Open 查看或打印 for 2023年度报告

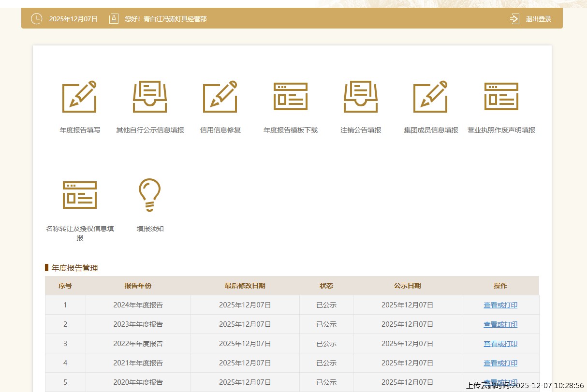tap(500, 324)
